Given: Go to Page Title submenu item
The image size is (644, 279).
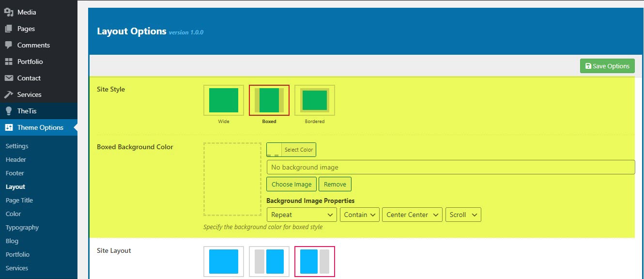Looking at the screenshot, I should click(x=19, y=200).
